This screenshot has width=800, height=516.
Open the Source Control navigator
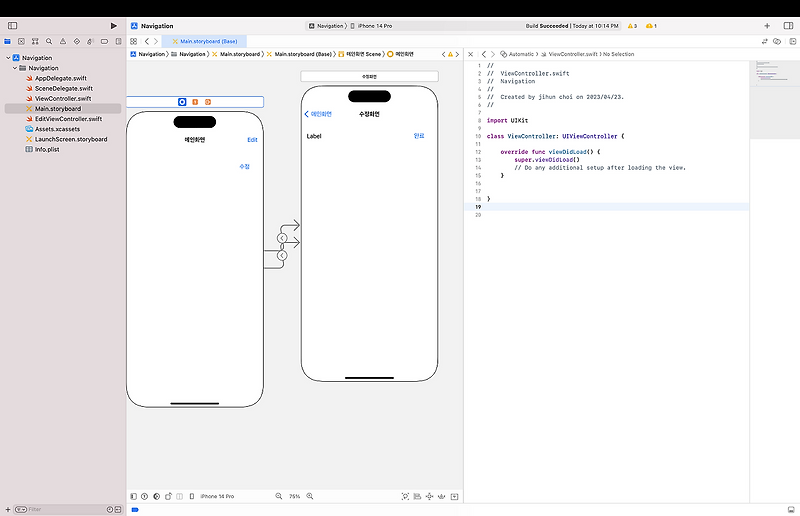click(21, 41)
